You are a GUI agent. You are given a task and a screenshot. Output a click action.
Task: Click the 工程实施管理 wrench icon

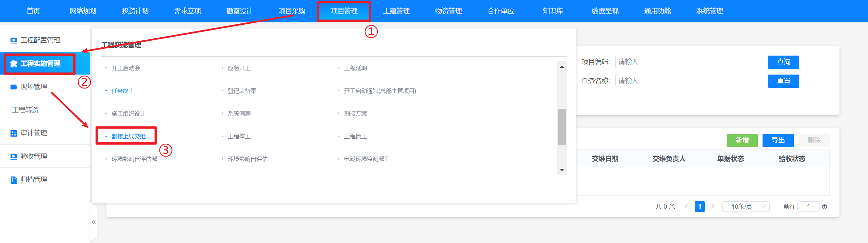click(x=14, y=64)
